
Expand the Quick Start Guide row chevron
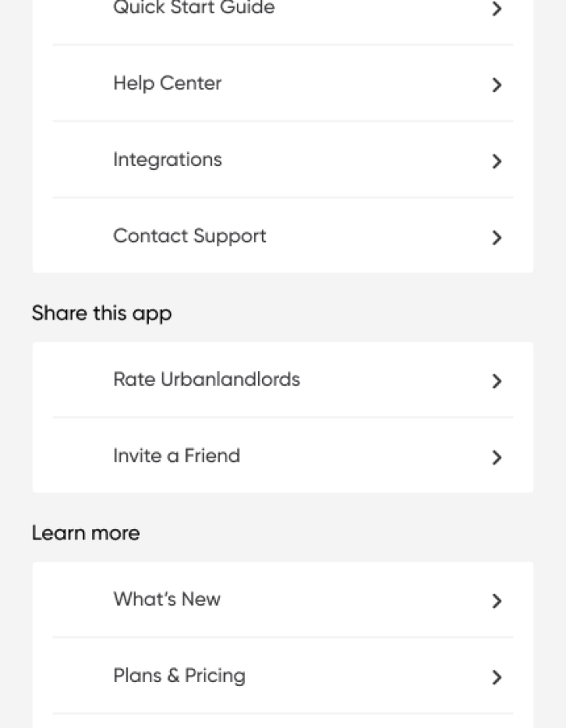pyautogui.click(x=496, y=9)
